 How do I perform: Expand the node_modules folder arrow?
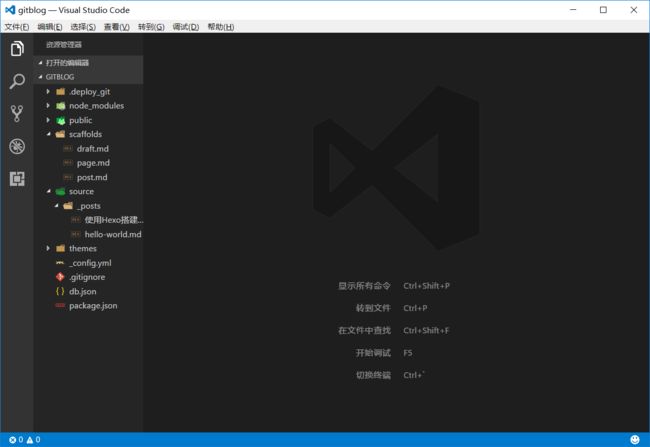click(x=48, y=106)
